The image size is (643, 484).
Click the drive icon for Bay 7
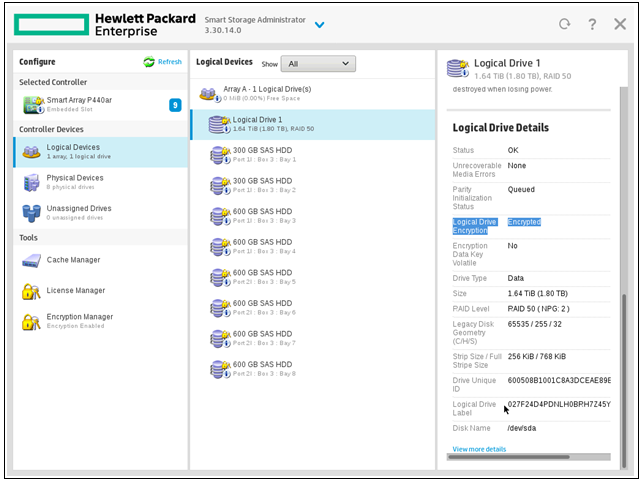[220, 339]
